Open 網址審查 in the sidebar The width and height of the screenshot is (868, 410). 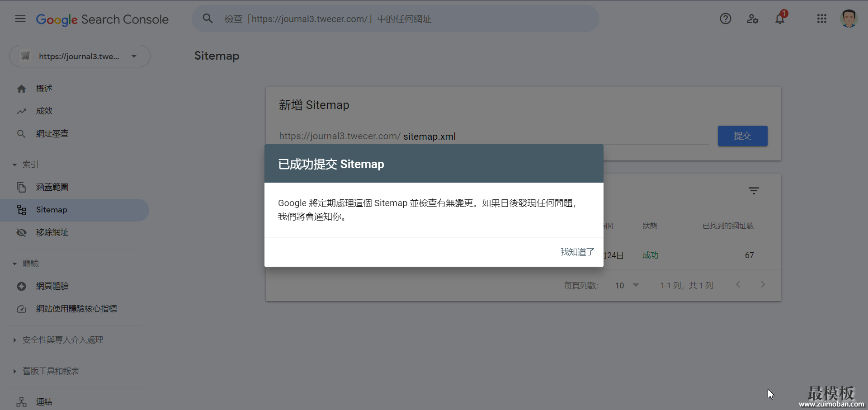pos(52,134)
